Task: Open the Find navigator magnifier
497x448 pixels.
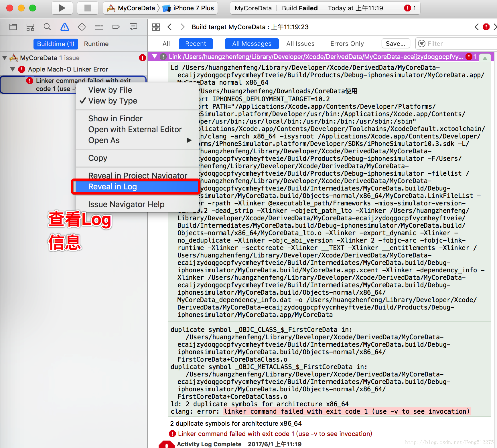Action: click(x=47, y=27)
